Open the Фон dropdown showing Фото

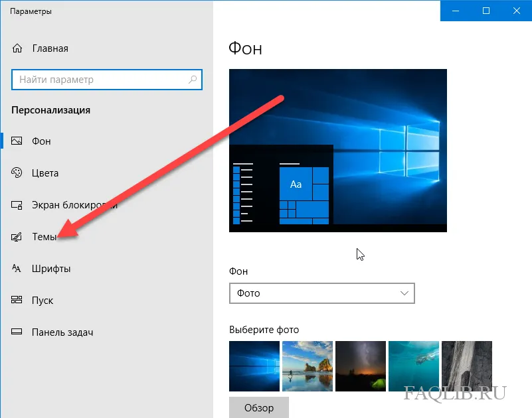[x=322, y=293]
